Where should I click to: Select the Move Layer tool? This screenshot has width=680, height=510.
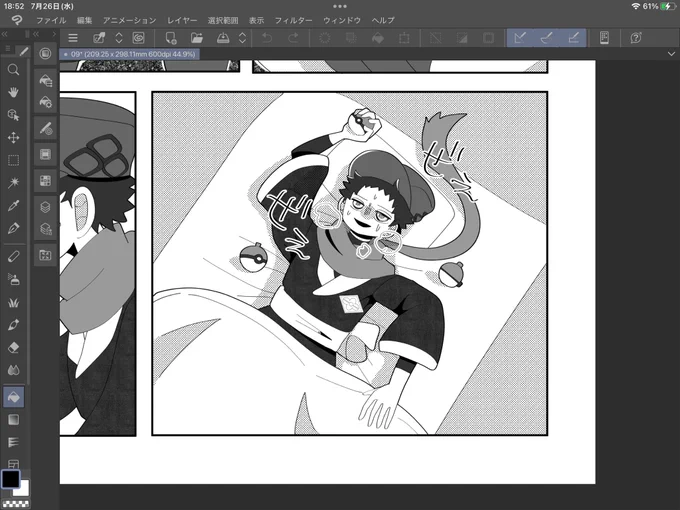tap(13, 138)
